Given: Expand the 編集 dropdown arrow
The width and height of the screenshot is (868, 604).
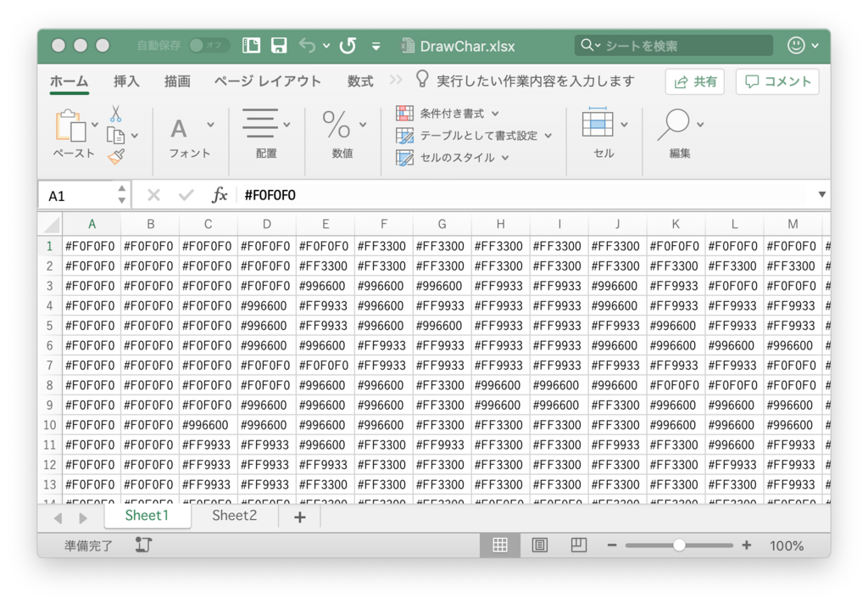Looking at the screenshot, I should tap(700, 125).
